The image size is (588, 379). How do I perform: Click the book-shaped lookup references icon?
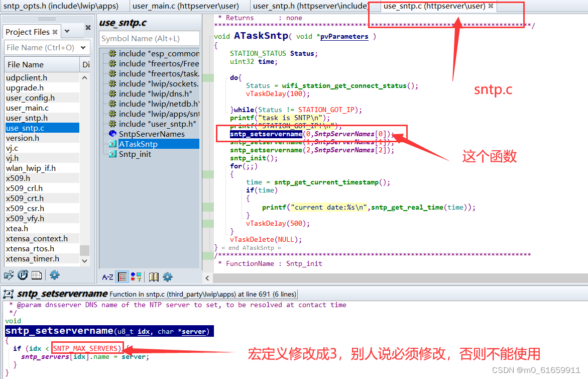pos(155,276)
